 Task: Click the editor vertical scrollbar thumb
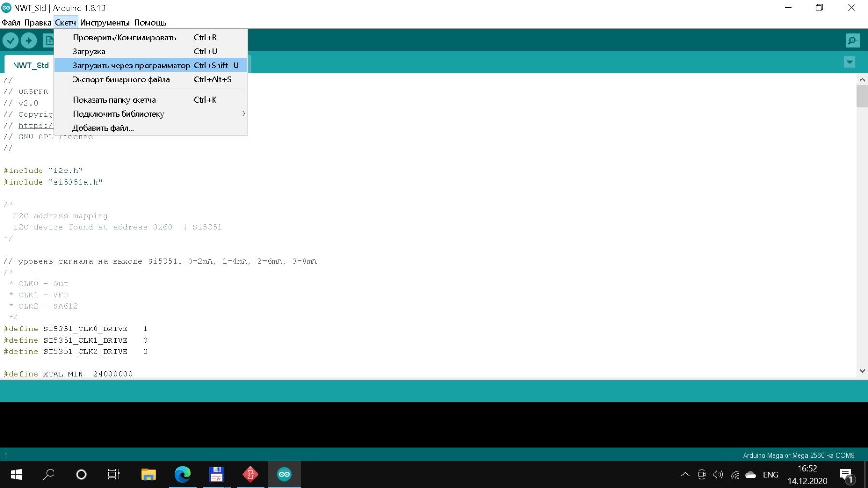tap(862, 96)
